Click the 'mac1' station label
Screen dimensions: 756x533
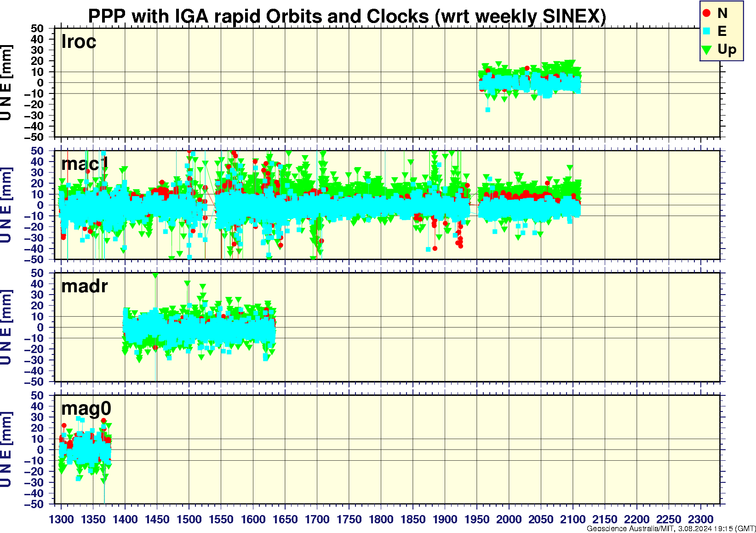(85, 163)
